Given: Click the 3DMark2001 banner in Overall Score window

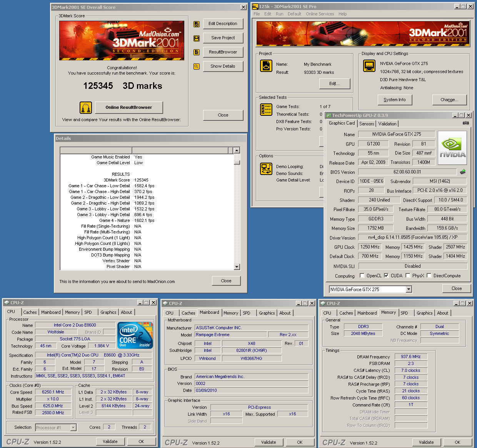Looking at the screenshot, I should [122, 41].
